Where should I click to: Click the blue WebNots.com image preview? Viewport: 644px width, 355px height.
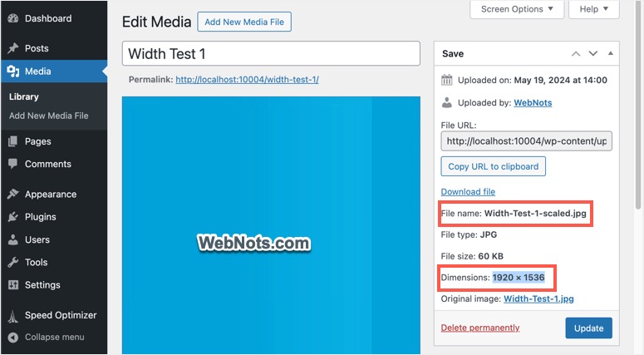(271, 225)
